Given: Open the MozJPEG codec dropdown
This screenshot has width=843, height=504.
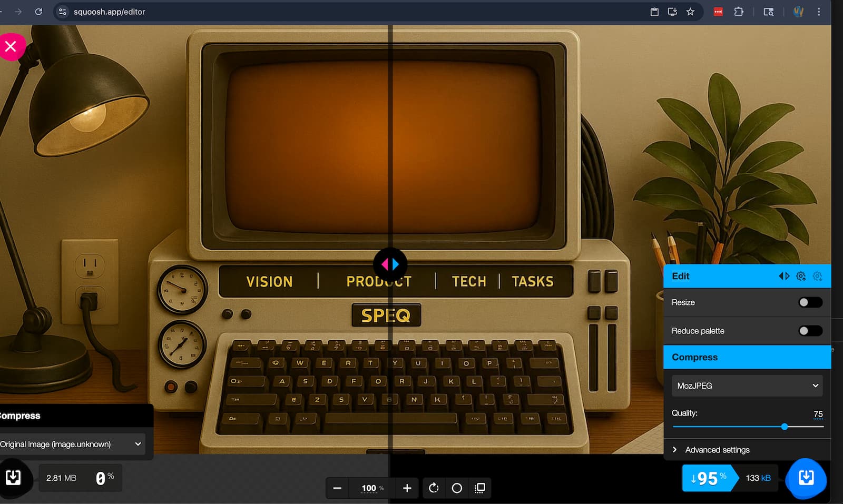Looking at the screenshot, I should (x=747, y=386).
